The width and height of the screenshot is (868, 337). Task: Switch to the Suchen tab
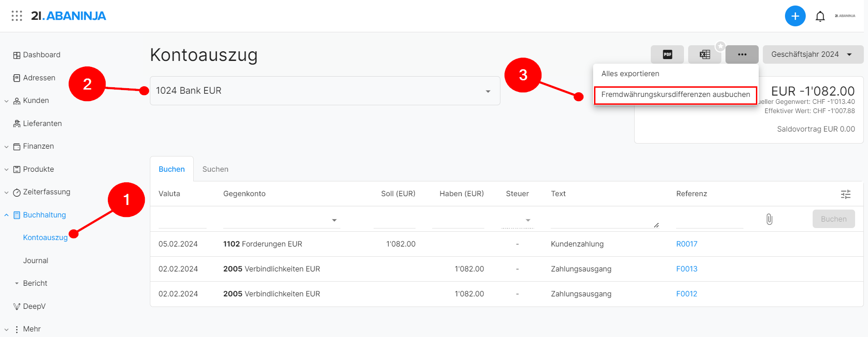tap(215, 169)
